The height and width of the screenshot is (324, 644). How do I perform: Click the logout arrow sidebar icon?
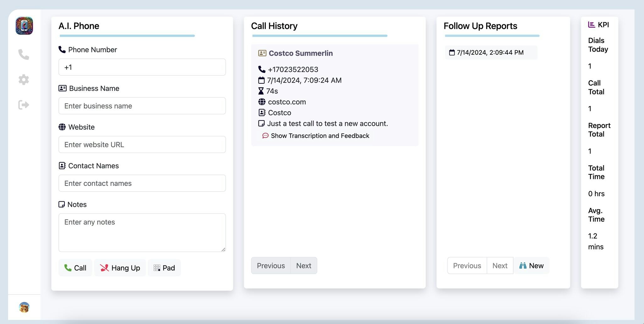tap(24, 105)
